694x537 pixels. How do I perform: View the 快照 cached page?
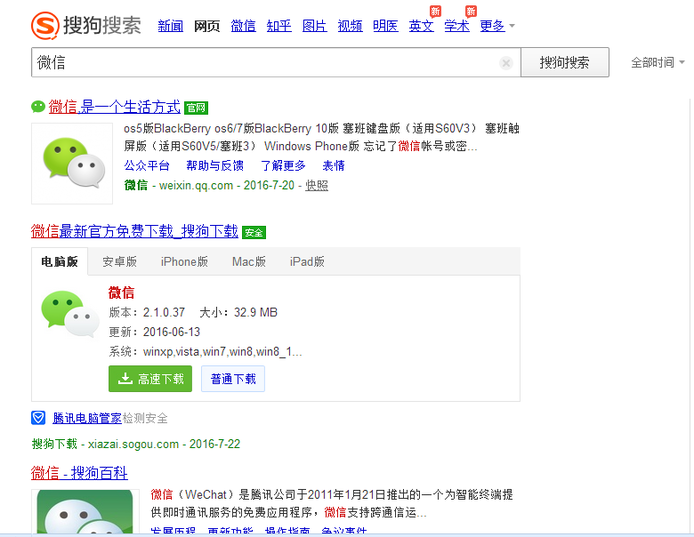pyautogui.click(x=317, y=185)
